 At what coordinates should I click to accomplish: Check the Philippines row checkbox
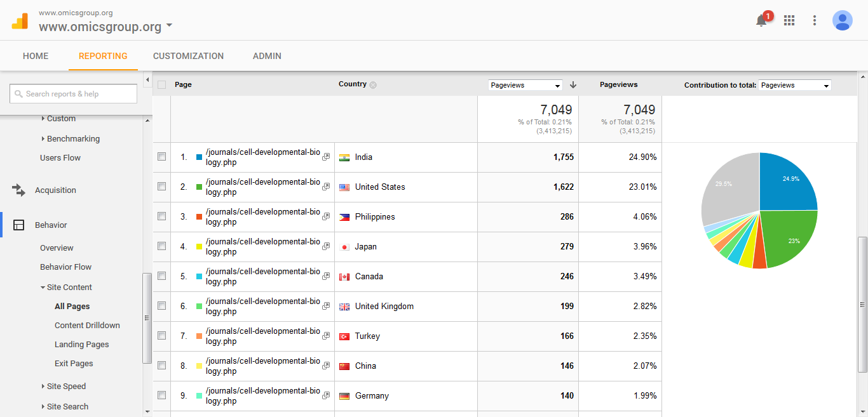[161, 216]
